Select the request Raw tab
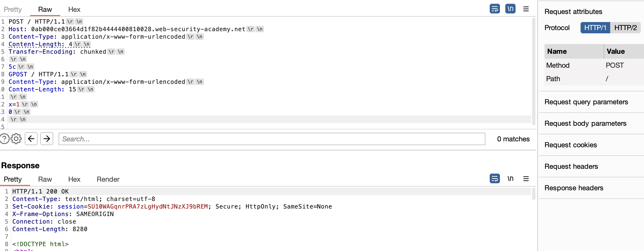The height and width of the screenshot is (251, 644). point(45,9)
